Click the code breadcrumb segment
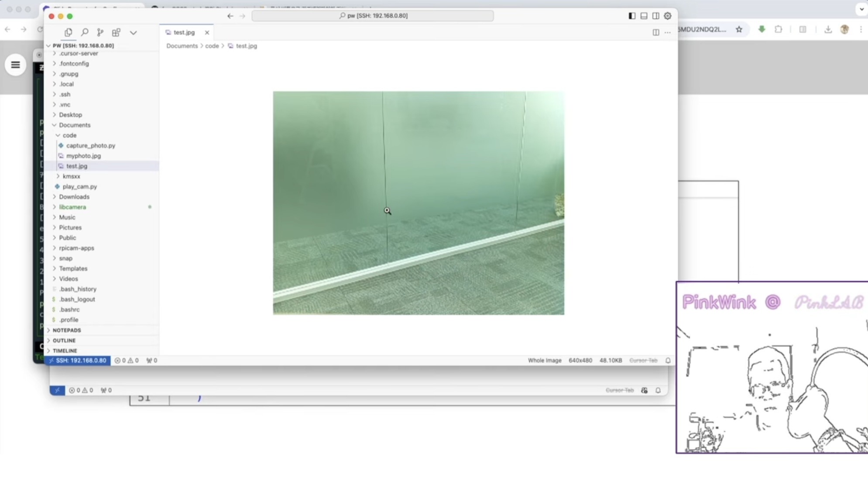The width and height of the screenshot is (868, 491). pos(212,46)
